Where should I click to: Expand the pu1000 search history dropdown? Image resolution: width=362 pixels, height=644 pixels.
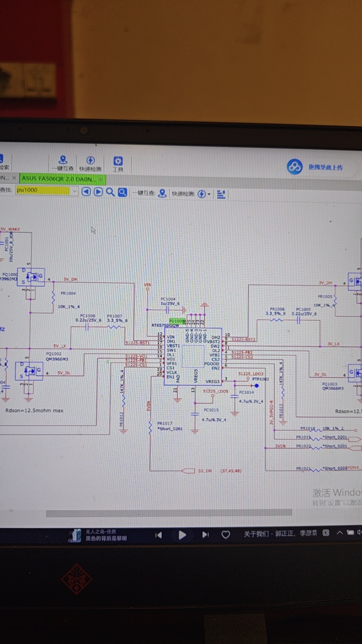click(x=75, y=191)
